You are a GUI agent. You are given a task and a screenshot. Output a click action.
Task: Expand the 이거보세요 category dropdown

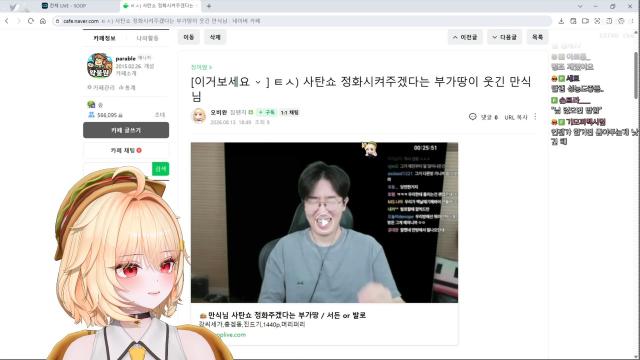pyautogui.click(x=258, y=82)
